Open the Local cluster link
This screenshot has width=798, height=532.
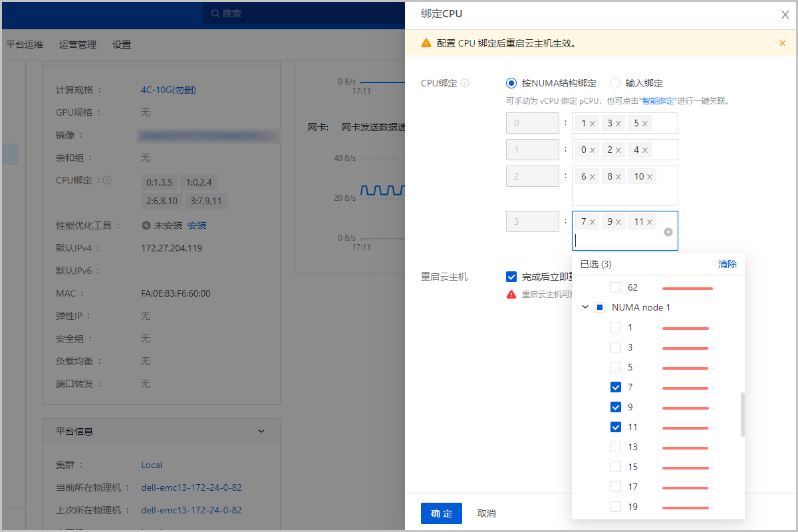(152, 465)
